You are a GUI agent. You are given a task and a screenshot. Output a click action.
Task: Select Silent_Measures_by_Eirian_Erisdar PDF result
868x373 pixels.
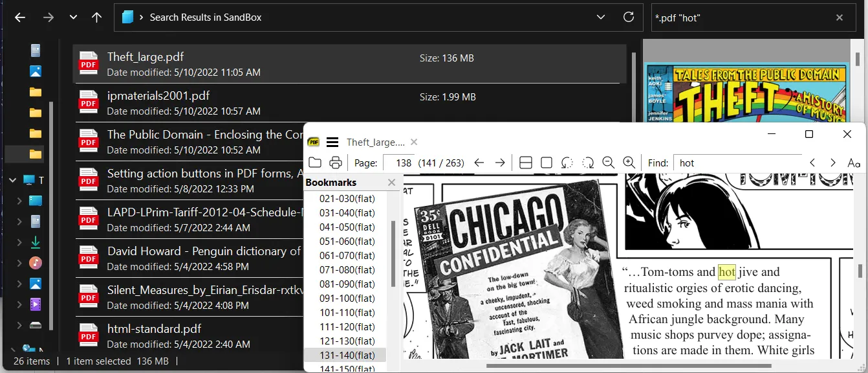coord(190,297)
